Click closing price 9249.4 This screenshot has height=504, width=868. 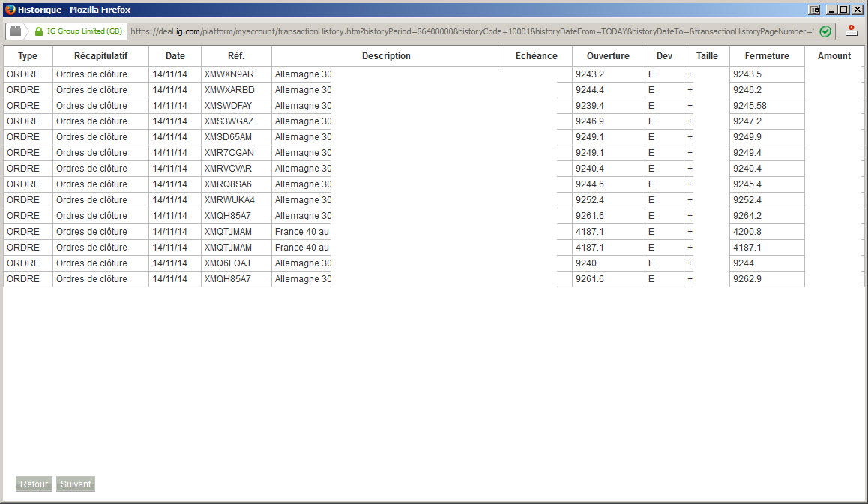click(747, 153)
